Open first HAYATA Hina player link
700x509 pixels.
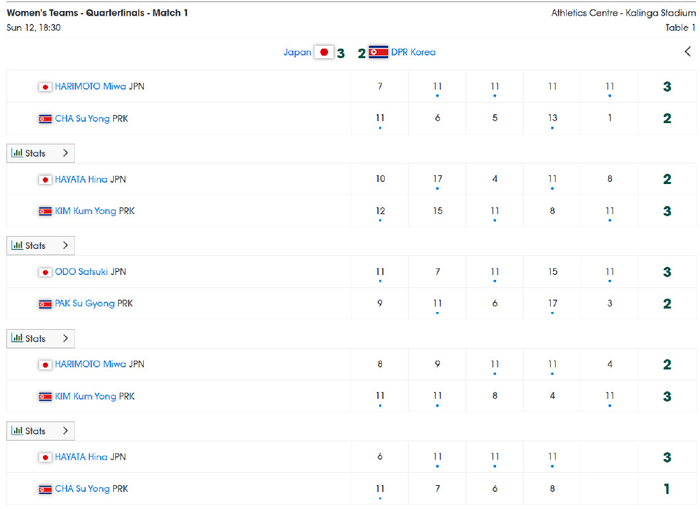[81, 180]
